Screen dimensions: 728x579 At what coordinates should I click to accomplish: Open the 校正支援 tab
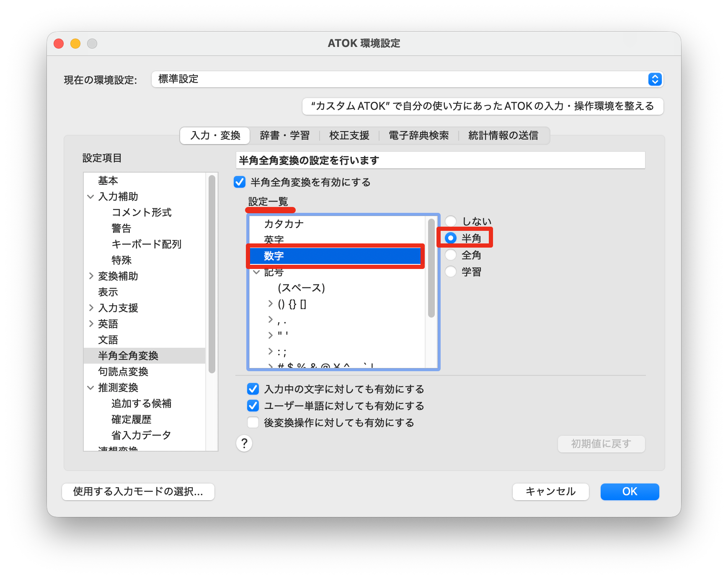[x=349, y=135]
